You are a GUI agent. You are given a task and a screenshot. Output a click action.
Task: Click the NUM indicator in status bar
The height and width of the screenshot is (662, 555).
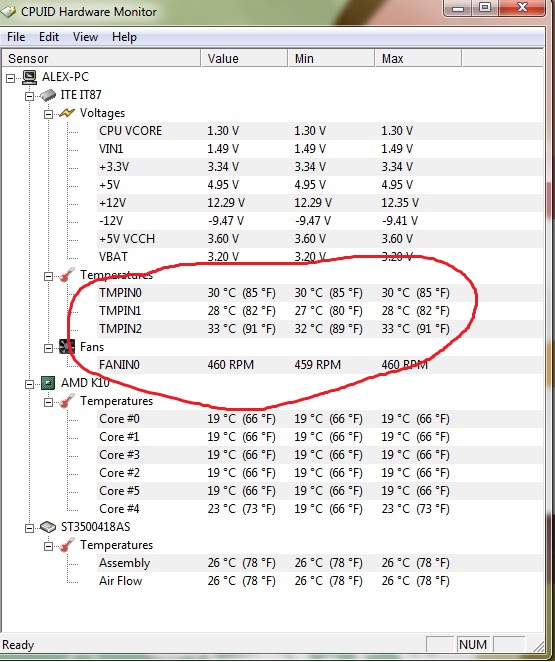pos(473,645)
